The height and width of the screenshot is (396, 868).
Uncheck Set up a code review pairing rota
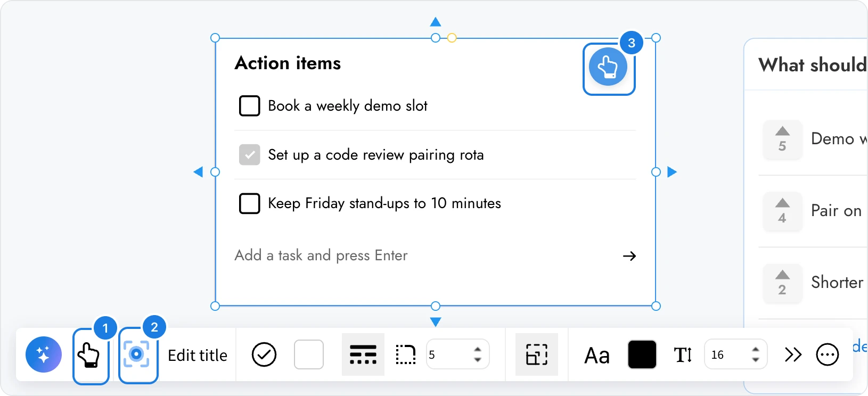tap(249, 154)
